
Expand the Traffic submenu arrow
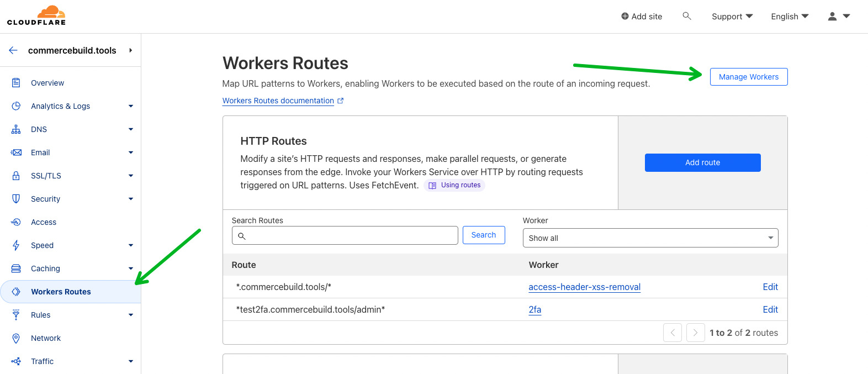(131, 361)
